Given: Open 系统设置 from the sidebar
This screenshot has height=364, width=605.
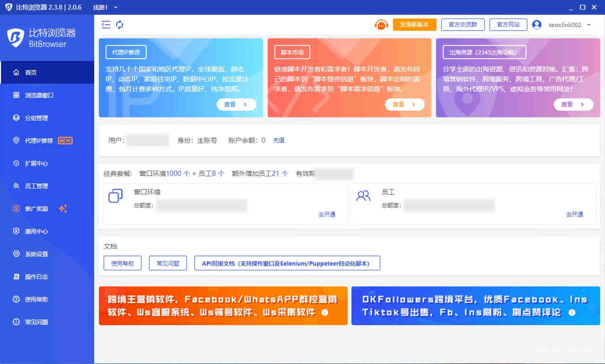Looking at the screenshot, I should point(47,254).
